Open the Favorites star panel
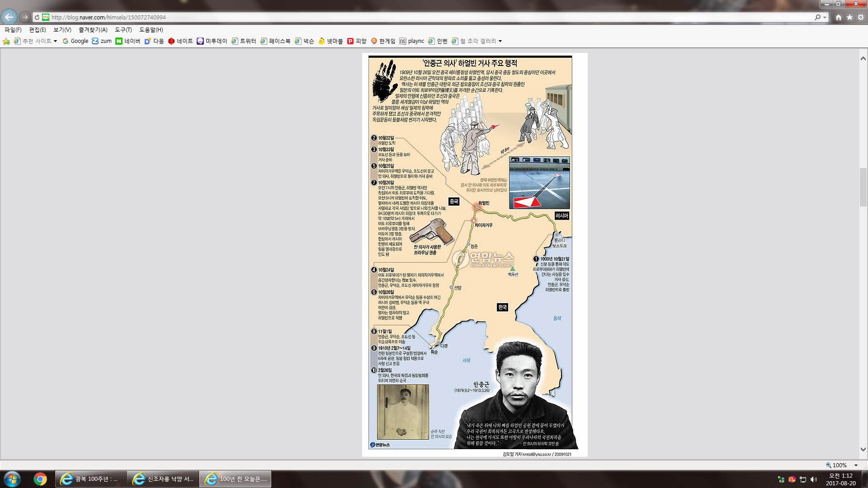The height and width of the screenshot is (488, 868). [x=849, y=17]
